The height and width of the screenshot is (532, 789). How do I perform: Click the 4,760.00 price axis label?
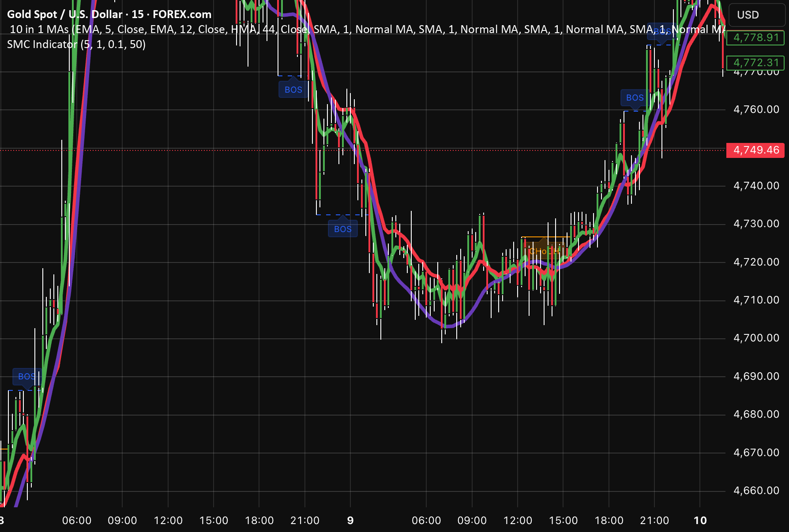tap(756, 109)
